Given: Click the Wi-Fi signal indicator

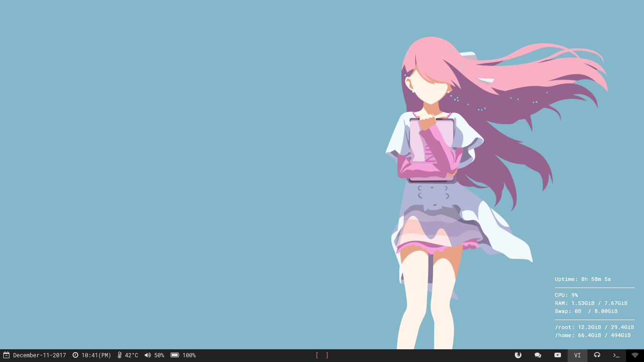Looking at the screenshot, I should [x=635, y=355].
